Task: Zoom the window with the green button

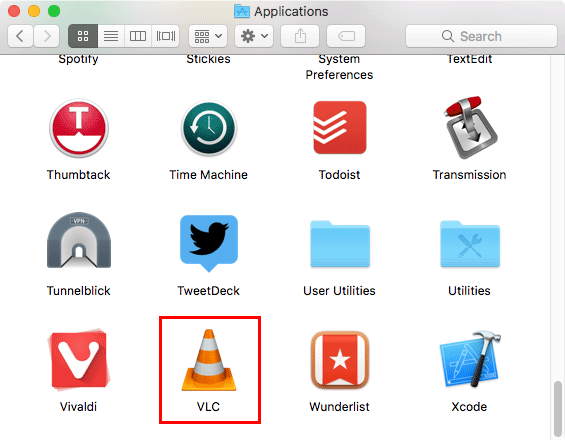Action: click(x=54, y=11)
